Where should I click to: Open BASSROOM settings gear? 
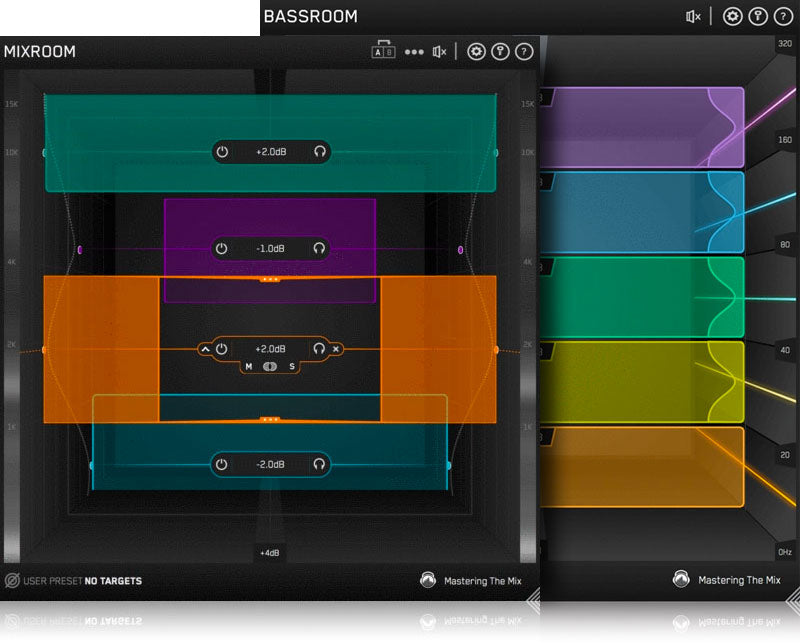732,16
